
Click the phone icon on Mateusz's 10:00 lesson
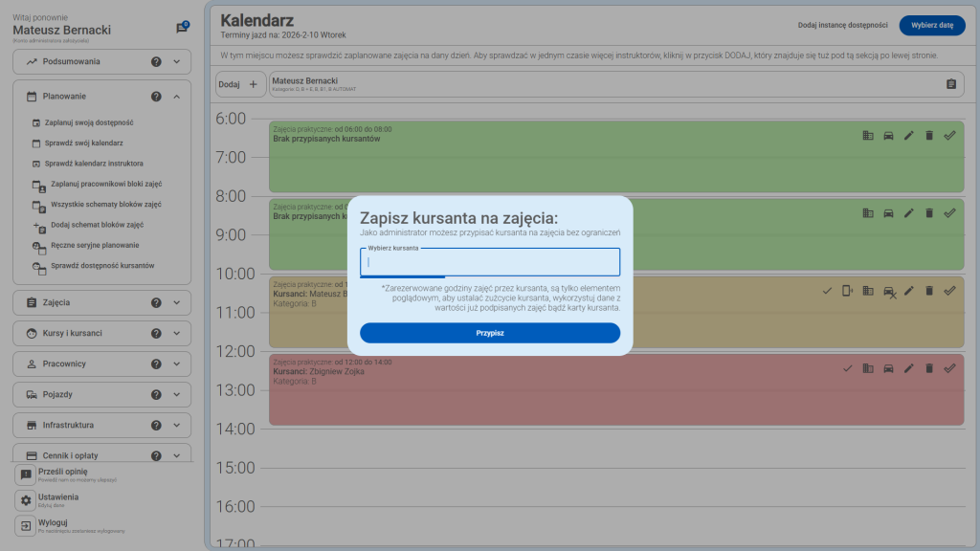(x=846, y=291)
